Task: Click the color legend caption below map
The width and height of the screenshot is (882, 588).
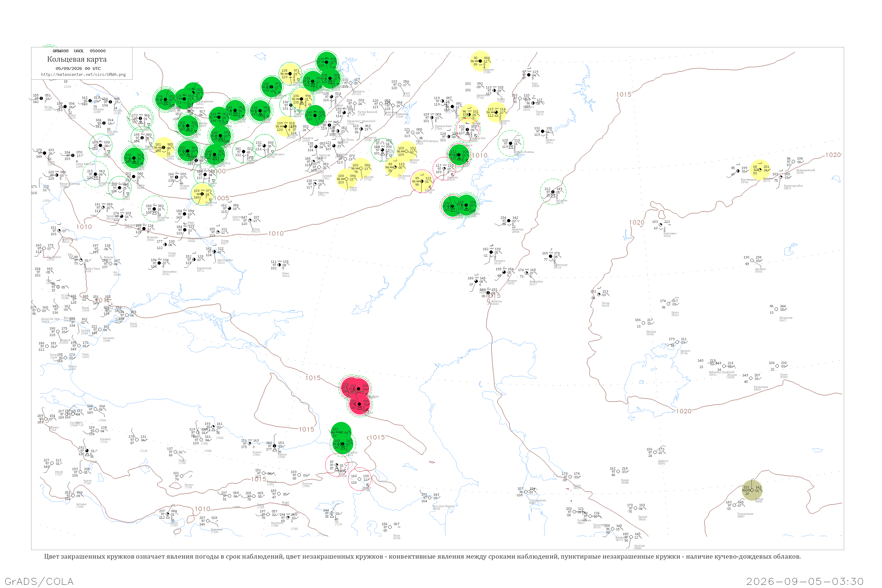Action: pyautogui.click(x=422, y=557)
